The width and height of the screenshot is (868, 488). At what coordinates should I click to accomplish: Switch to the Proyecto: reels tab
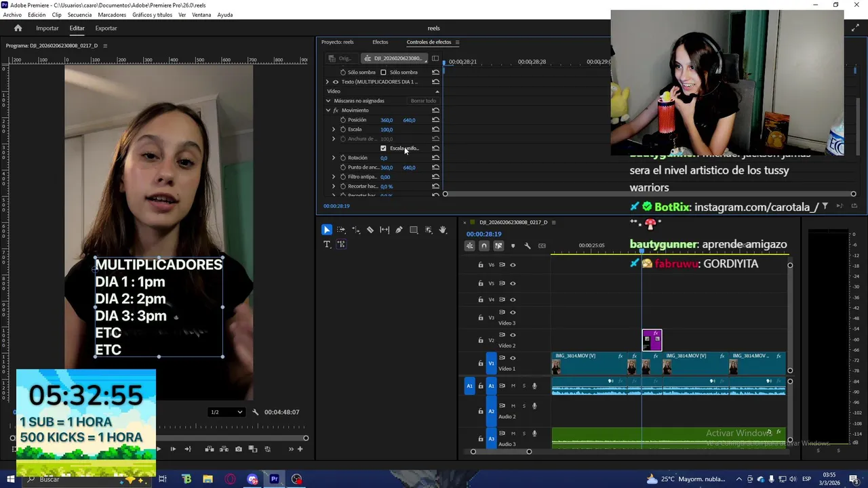(338, 42)
